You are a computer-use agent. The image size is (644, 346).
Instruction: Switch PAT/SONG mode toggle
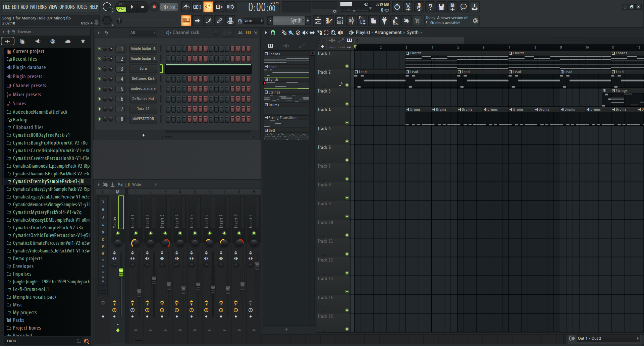click(x=121, y=7)
